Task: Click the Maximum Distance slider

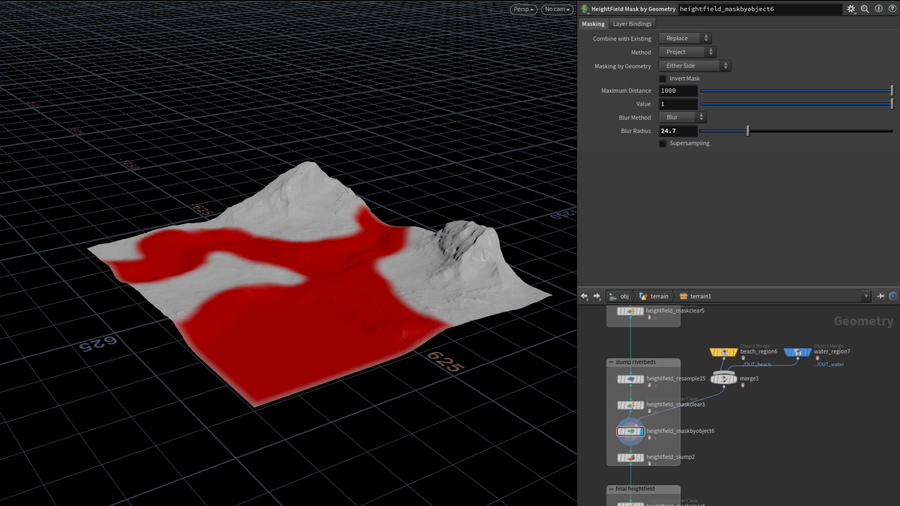Action: tap(796, 91)
